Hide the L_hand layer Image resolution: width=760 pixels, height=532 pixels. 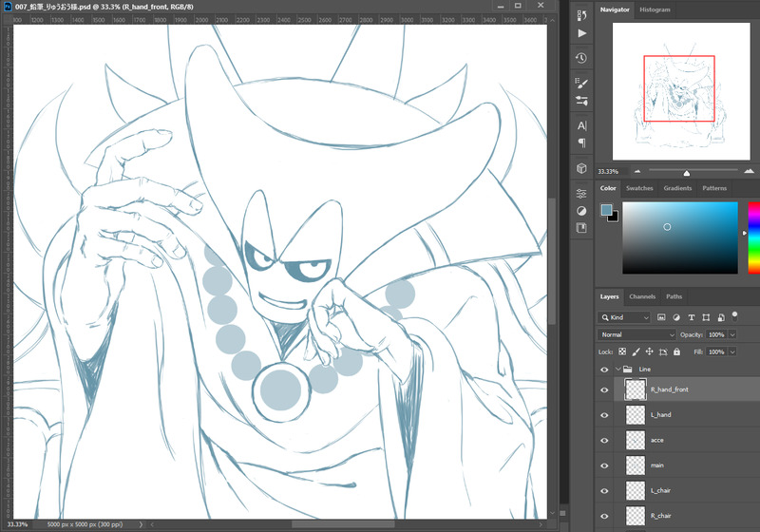pyautogui.click(x=604, y=415)
